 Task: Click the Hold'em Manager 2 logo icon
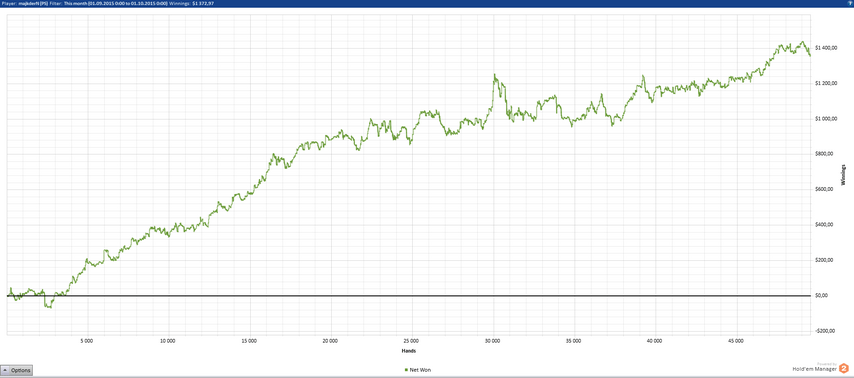(844, 368)
